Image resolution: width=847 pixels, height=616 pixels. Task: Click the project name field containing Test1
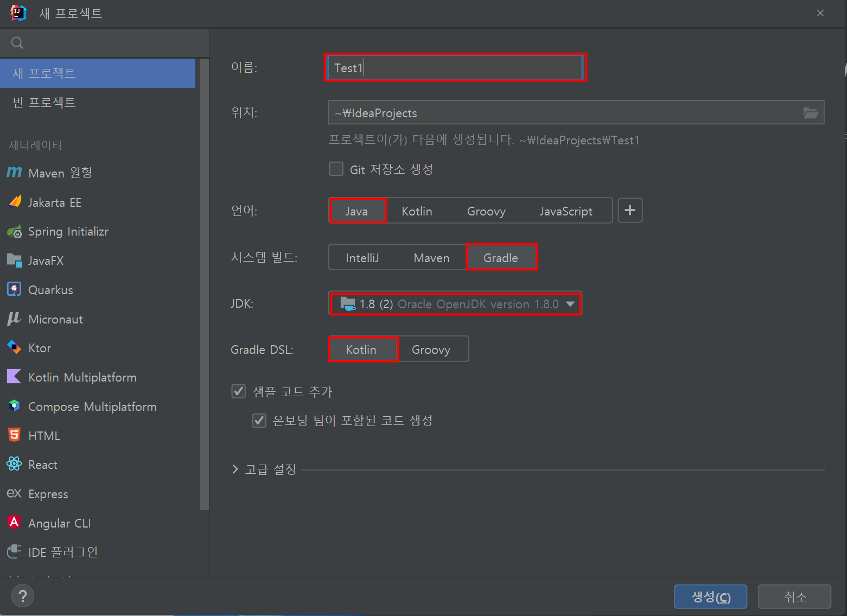455,68
